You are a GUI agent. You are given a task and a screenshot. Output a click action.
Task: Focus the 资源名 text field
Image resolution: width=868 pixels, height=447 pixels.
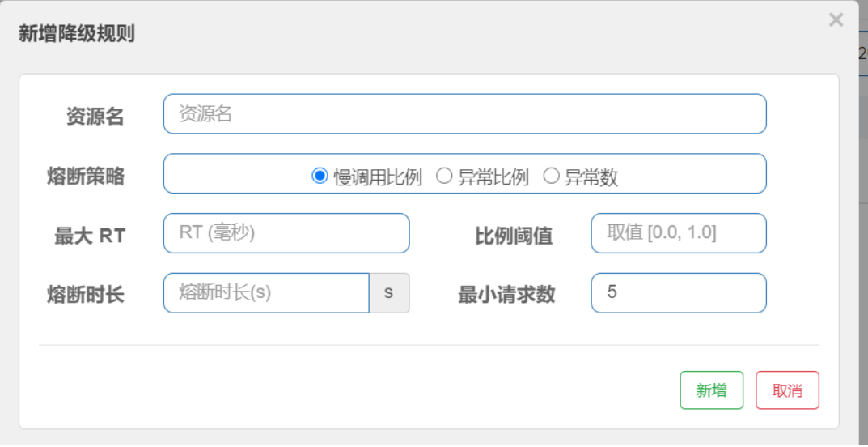tap(464, 114)
